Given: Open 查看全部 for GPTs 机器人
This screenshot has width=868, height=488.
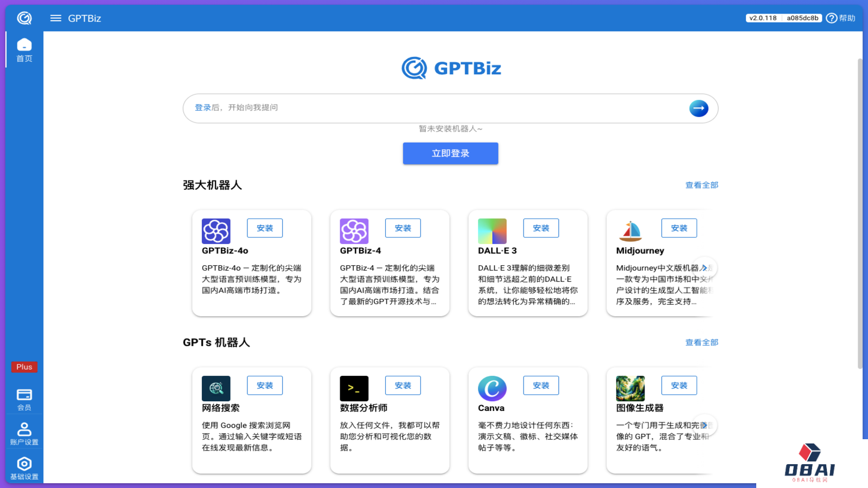Looking at the screenshot, I should (701, 342).
